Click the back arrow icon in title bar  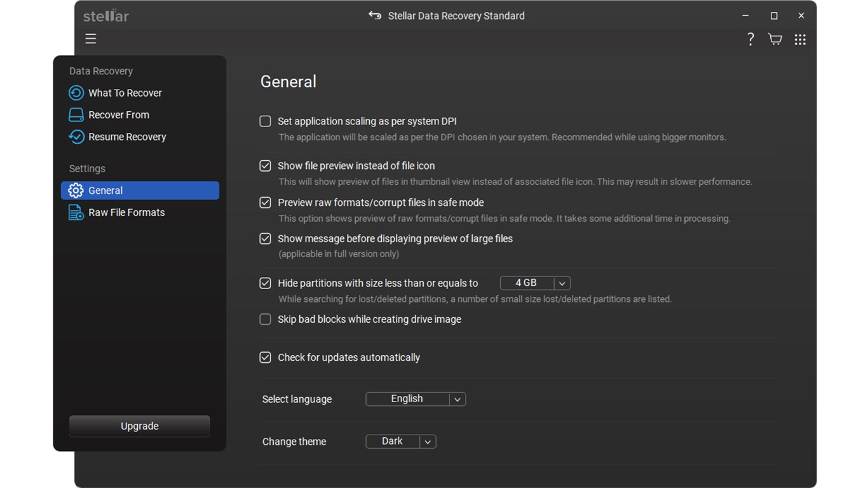(375, 15)
